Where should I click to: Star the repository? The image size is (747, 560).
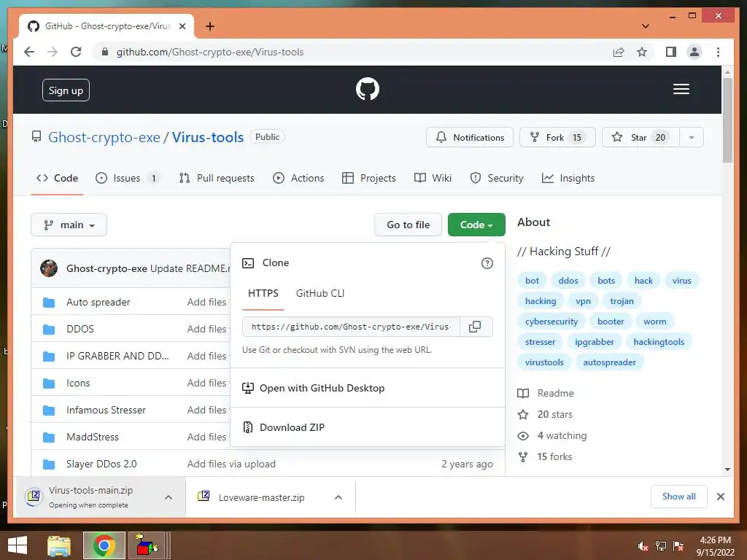(640, 138)
